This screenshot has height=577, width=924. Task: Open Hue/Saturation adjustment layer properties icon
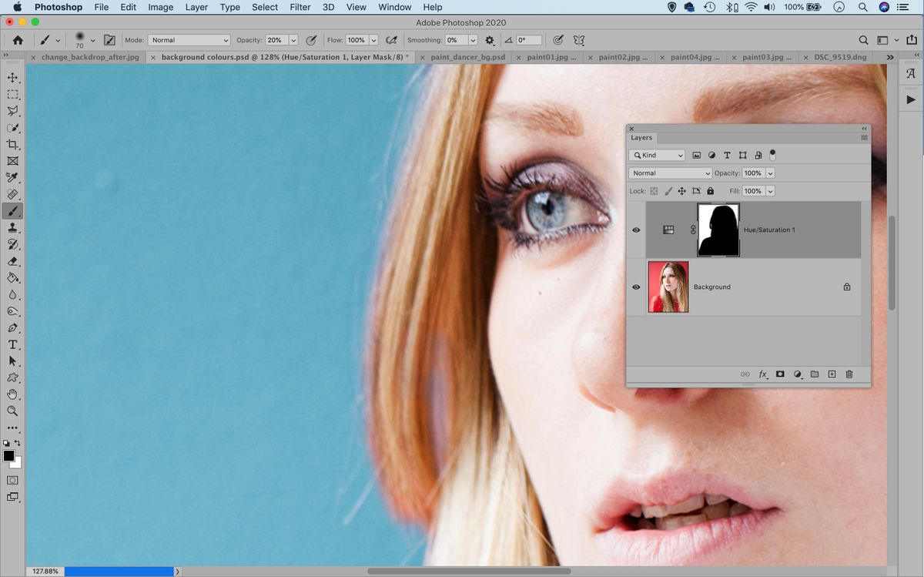[668, 230]
